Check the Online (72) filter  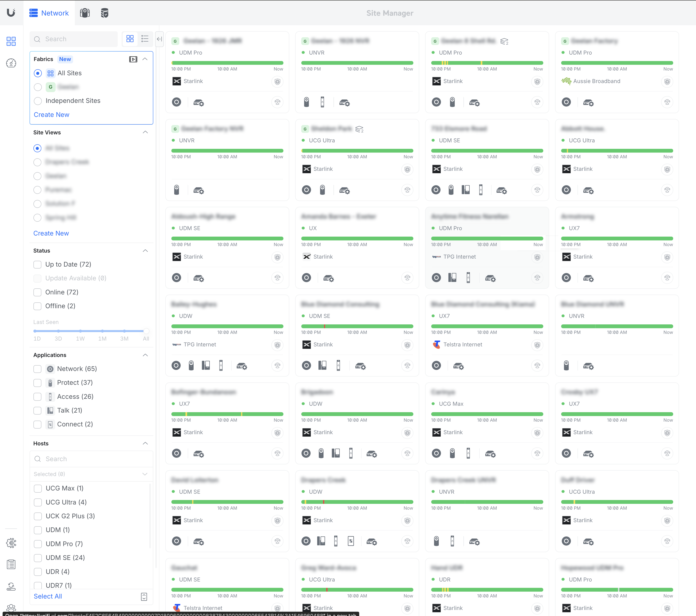click(38, 292)
